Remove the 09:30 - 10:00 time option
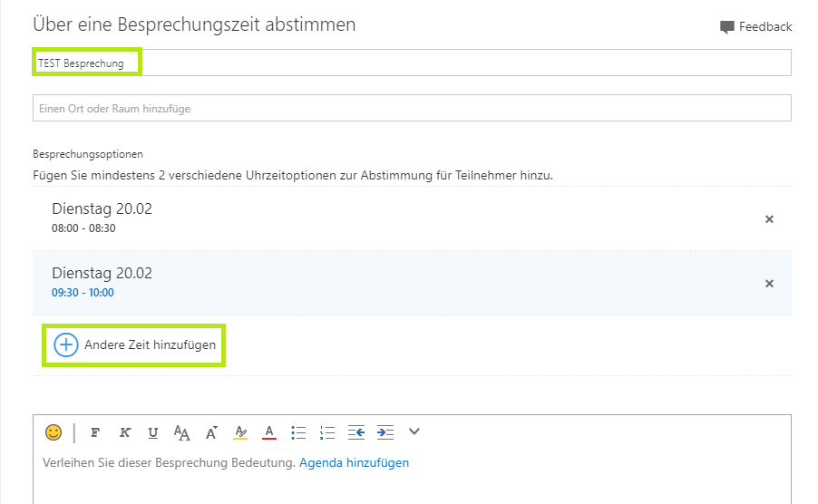The image size is (818, 504). (769, 283)
